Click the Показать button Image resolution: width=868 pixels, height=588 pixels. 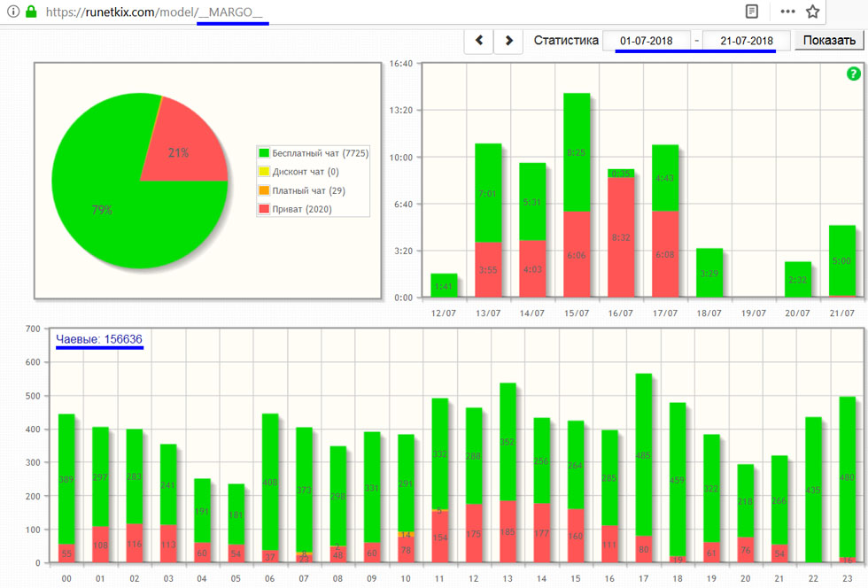click(828, 41)
